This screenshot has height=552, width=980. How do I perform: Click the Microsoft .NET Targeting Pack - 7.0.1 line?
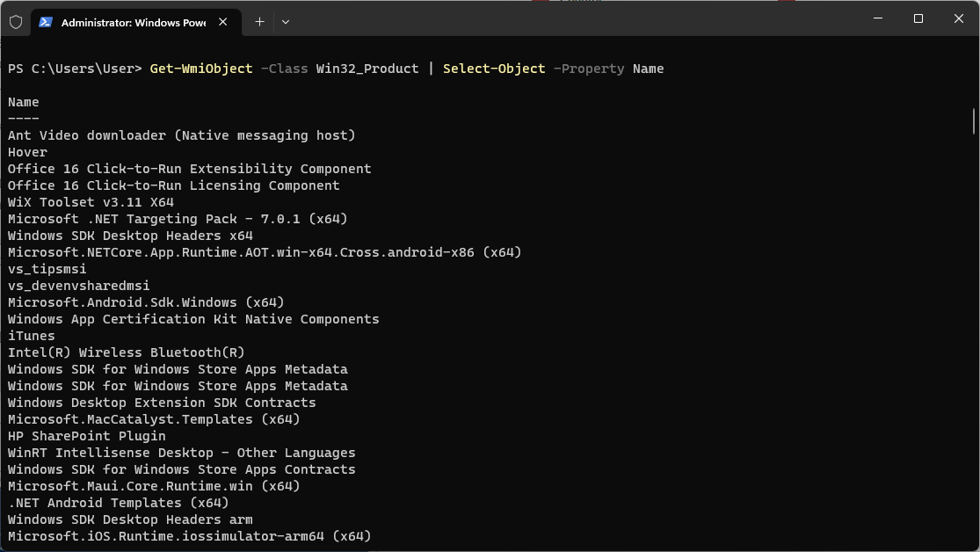tap(178, 220)
